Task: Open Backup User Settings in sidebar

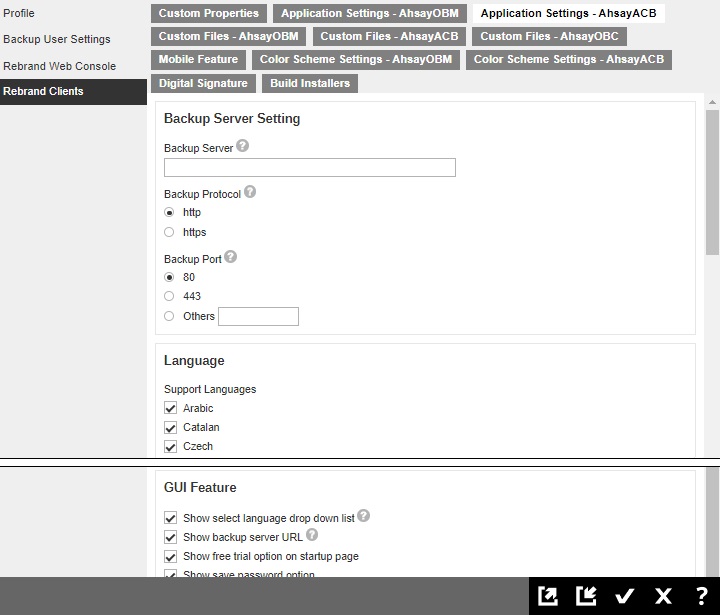Action: tap(56, 39)
